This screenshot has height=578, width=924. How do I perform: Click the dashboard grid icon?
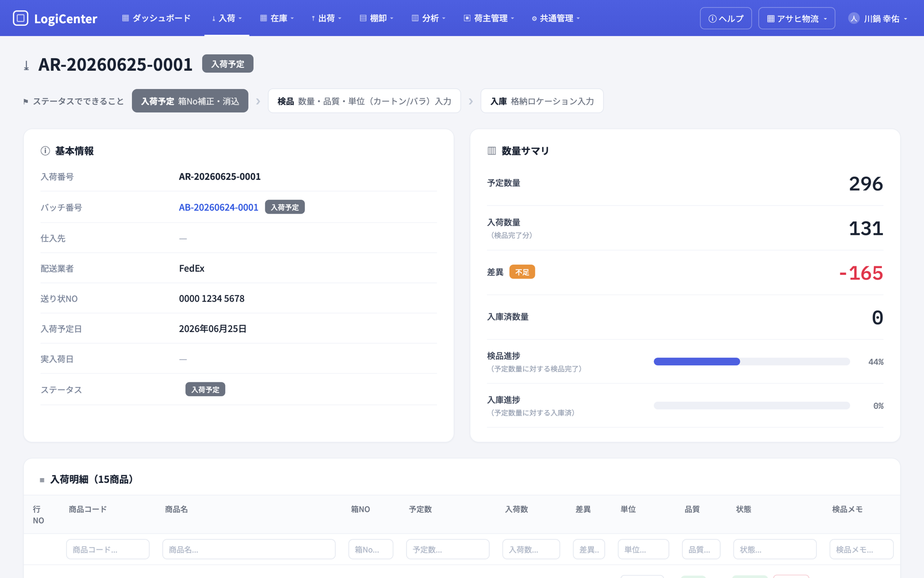click(x=125, y=18)
